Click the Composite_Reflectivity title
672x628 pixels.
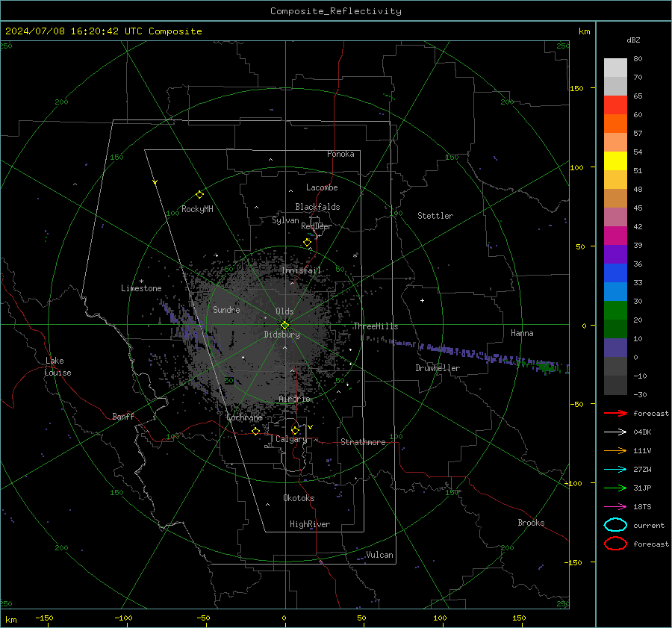click(x=336, y=11)
